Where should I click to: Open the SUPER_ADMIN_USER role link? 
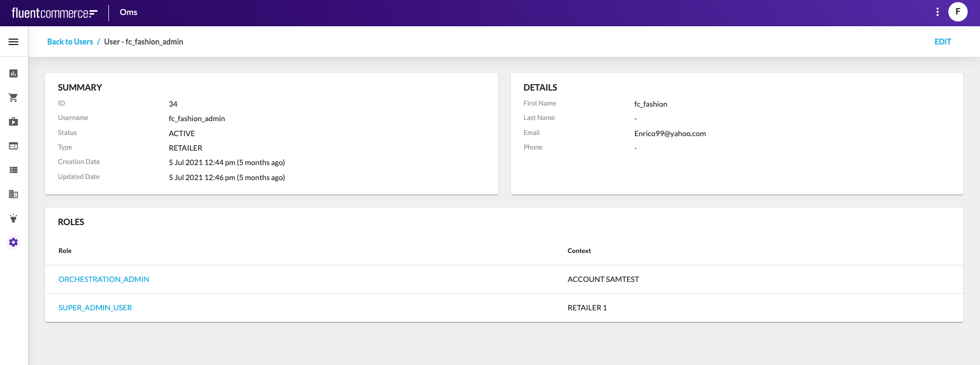point(95,308)
